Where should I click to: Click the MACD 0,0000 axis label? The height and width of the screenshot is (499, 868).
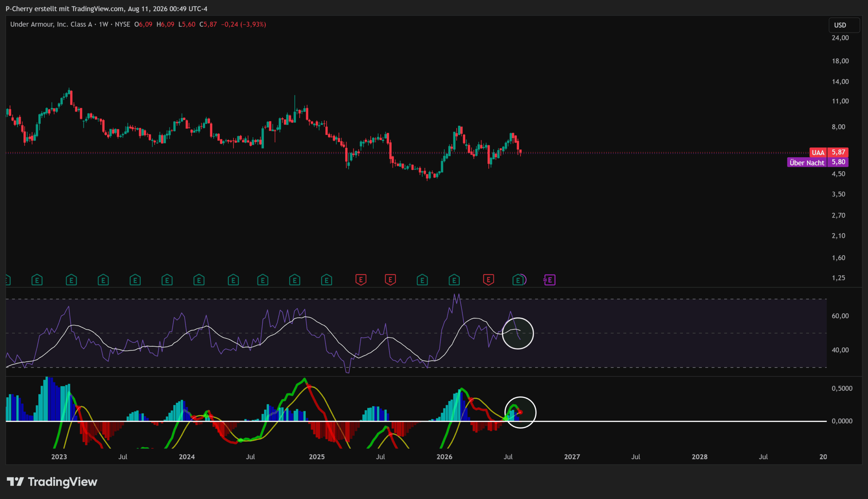(842, 421)
